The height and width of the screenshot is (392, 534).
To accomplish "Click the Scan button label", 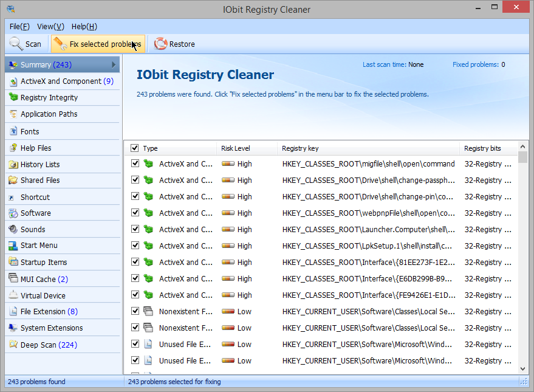I will click(x=33, y=44).
